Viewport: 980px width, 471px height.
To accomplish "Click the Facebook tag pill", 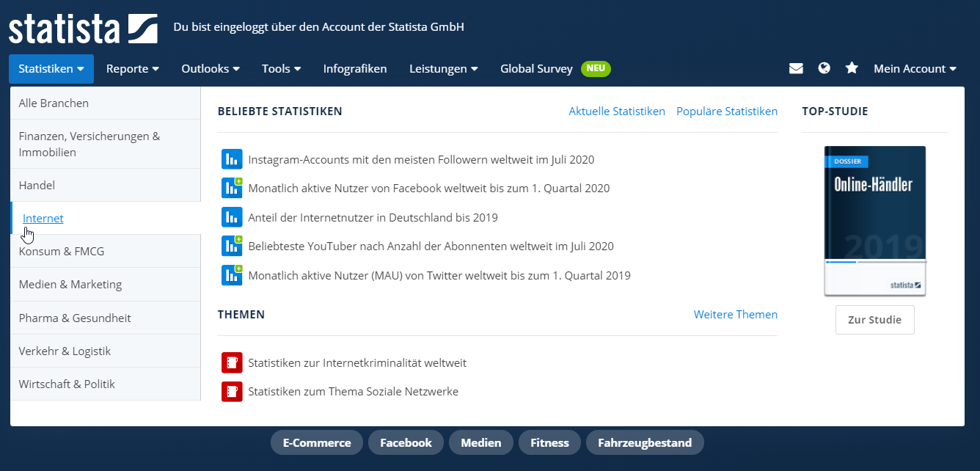I will pyautogui.click(x=406, y=442).
